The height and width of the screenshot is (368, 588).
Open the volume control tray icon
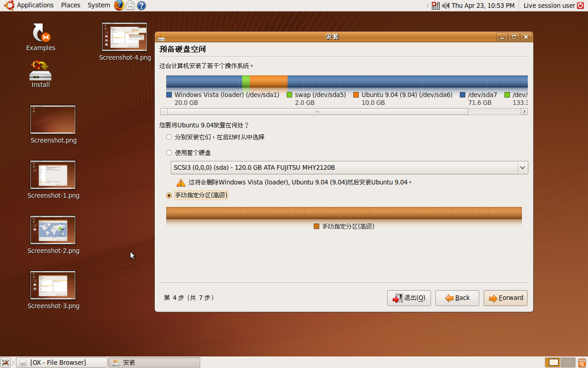(445, 6)
